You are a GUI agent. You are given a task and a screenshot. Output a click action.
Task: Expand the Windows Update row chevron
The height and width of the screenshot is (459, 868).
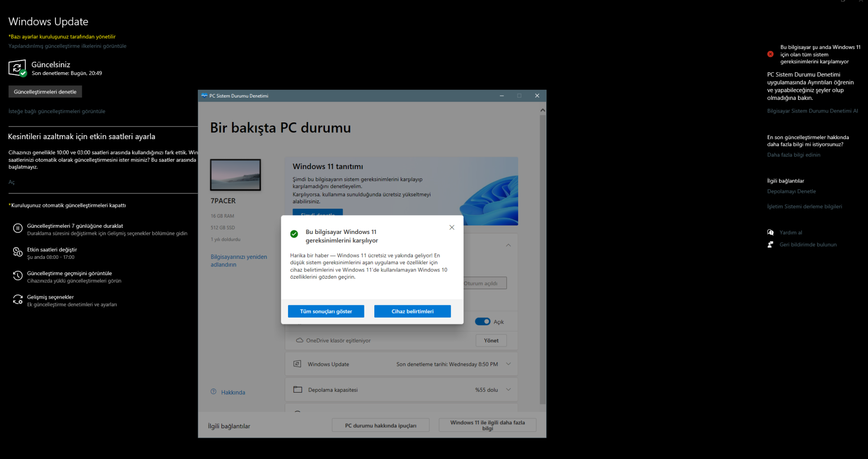(509, 364)
